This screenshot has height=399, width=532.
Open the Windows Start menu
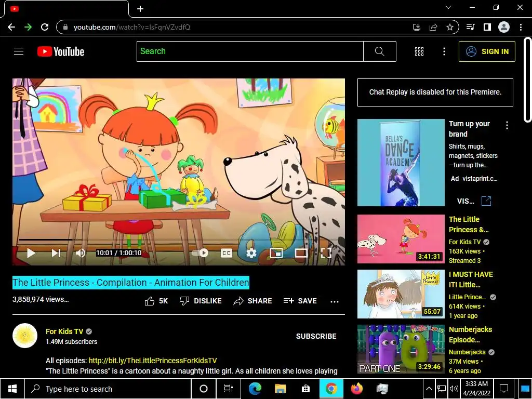coord(12,389)
